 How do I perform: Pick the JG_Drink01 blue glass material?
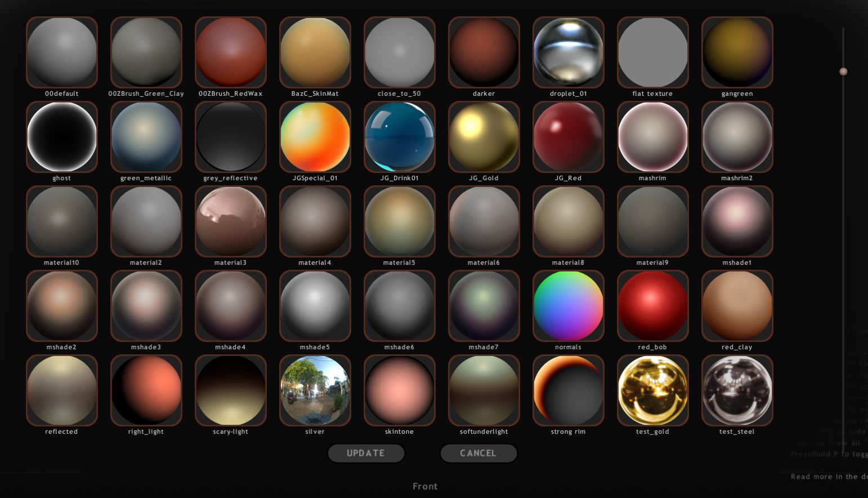pyautogui.click(x=400, y=137)
